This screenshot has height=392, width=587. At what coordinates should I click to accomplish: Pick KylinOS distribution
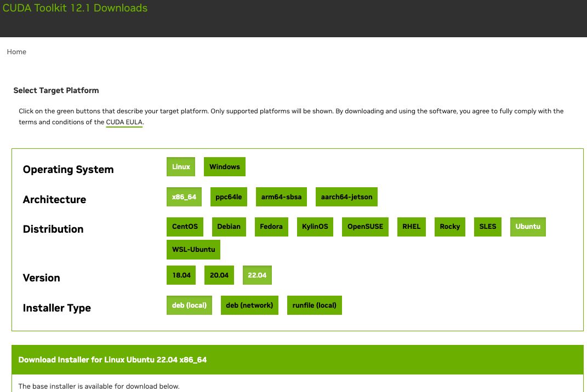(x=315, y=227)
